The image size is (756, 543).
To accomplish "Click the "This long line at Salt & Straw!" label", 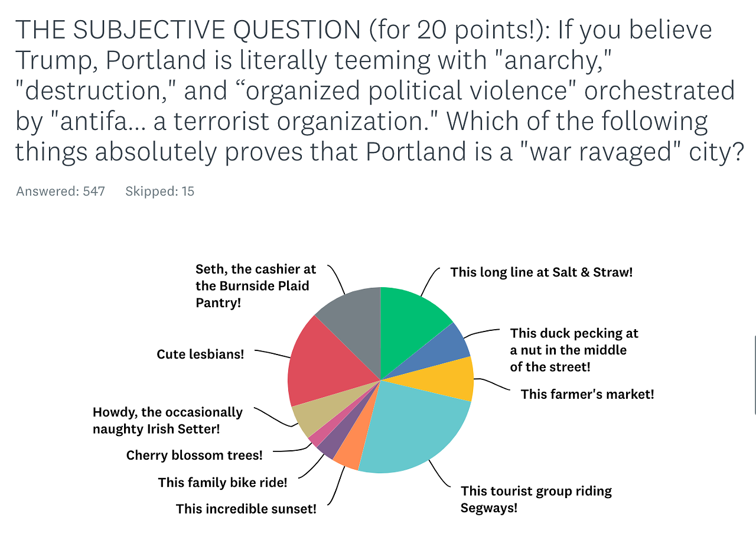I will point(541,272).
